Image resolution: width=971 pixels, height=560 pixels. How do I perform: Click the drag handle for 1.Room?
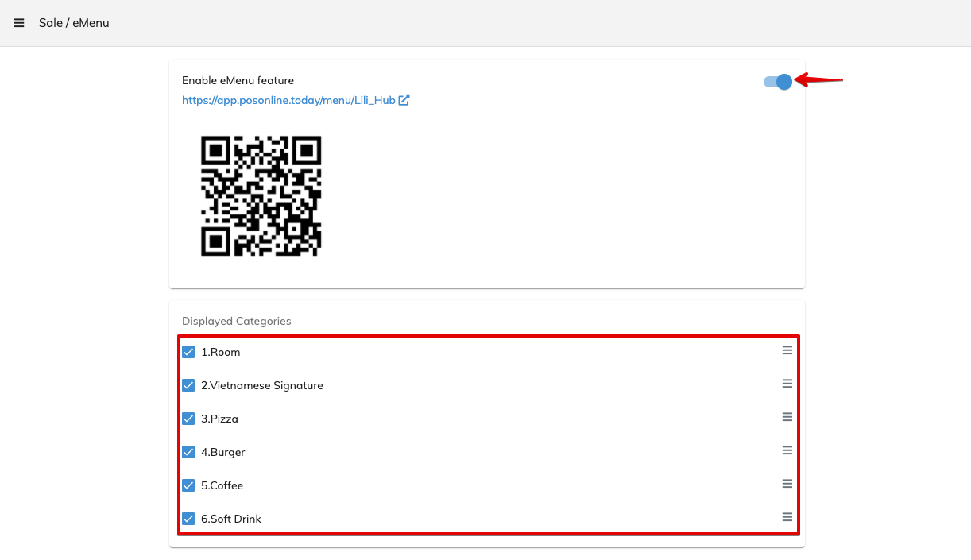point(787,350)
